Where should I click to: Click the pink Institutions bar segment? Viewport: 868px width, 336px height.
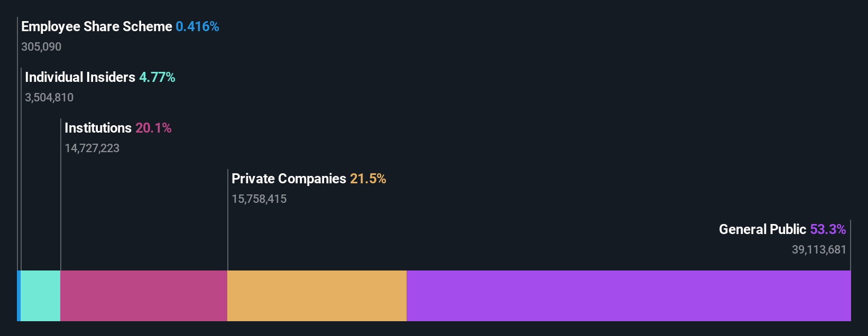[x=144, y=296]
